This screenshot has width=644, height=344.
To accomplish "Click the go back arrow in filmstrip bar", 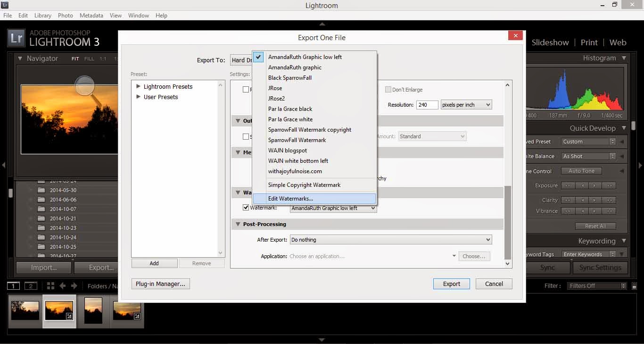I will click(62, 285).
